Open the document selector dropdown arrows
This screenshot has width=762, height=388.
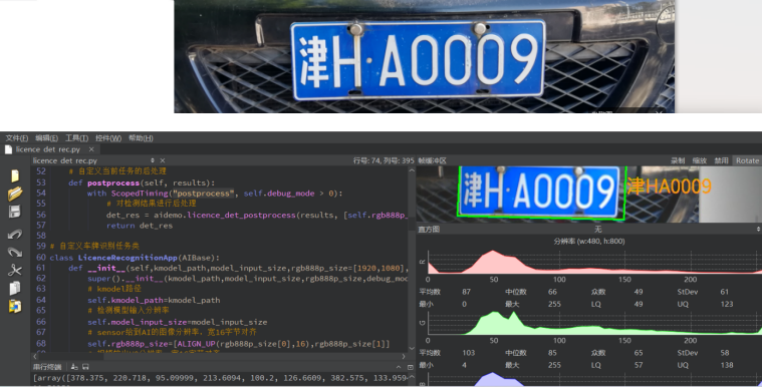coord(153,160)
